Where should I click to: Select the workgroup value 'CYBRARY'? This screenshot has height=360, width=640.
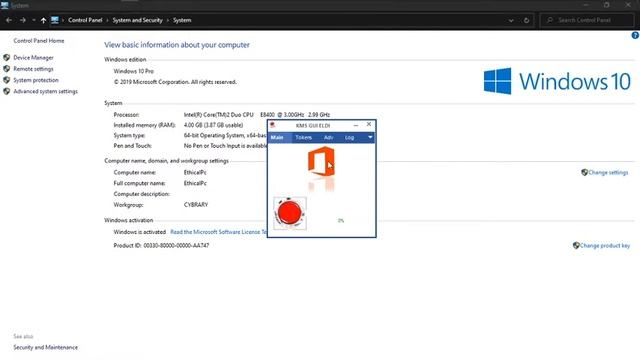[196, 205]
